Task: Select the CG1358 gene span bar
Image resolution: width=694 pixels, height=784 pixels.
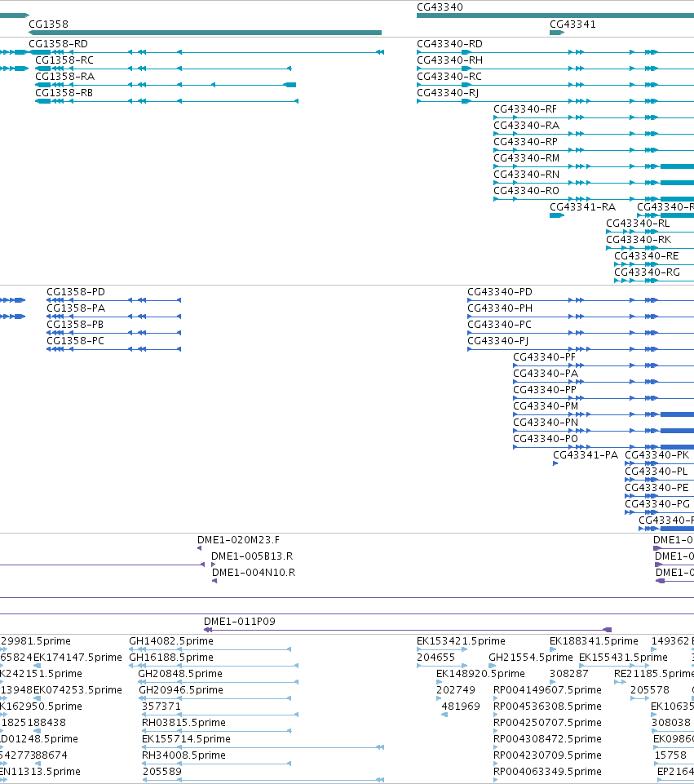Action: coord(205,33)
